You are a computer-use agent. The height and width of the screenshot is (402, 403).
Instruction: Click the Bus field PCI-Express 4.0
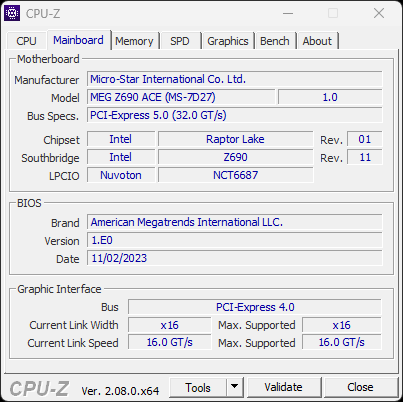coord(255,307)
